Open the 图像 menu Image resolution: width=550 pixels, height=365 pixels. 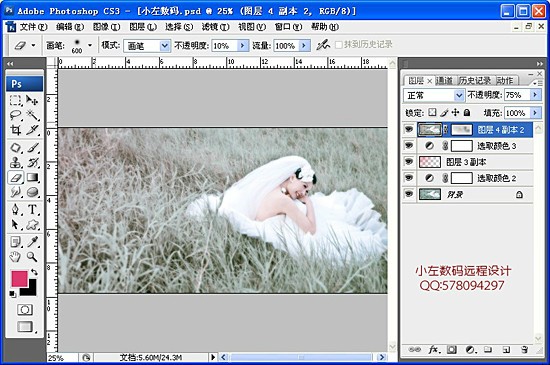coord(107,27)
